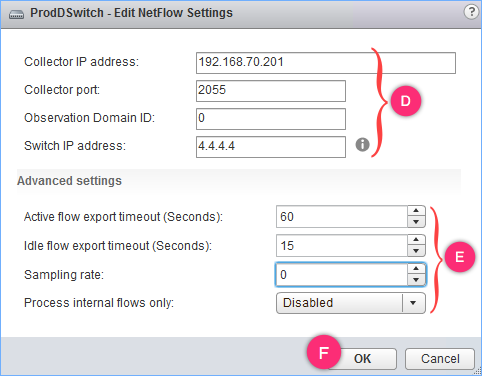Click the Collector IP address field
Screen dimensions: 482x376
(326, 63)
